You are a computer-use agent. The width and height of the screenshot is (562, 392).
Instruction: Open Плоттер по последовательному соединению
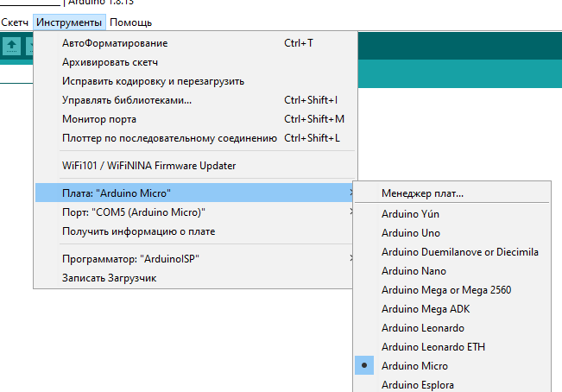pyautogui.click(x=169, y=138)
